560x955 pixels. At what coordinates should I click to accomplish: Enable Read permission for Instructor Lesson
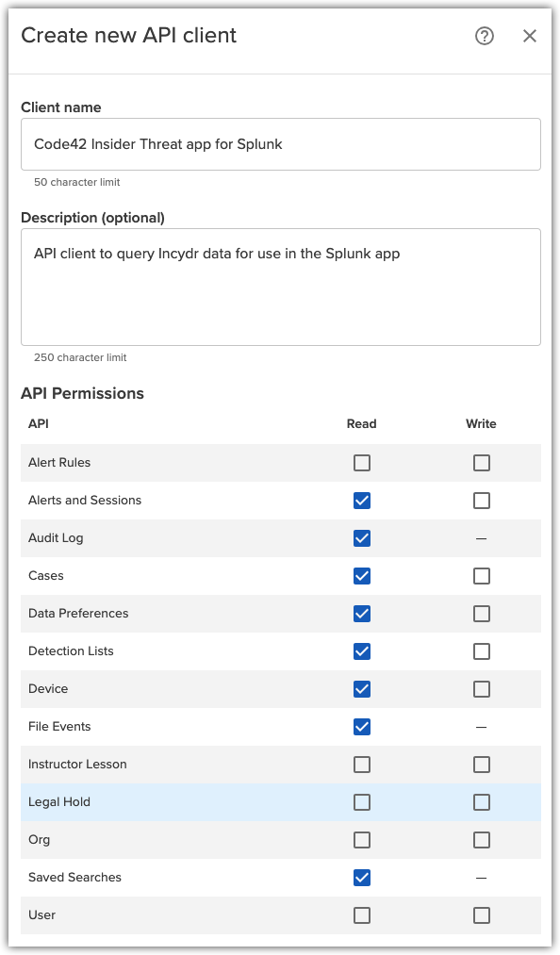point(361,764)
